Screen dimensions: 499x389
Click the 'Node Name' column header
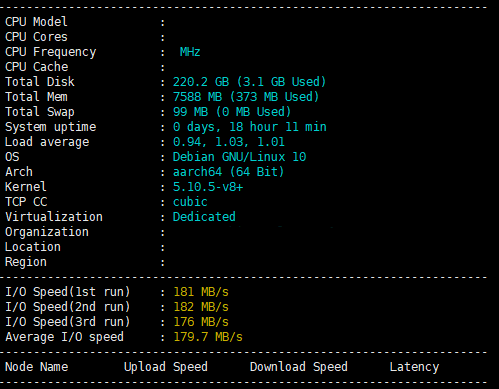37,367
